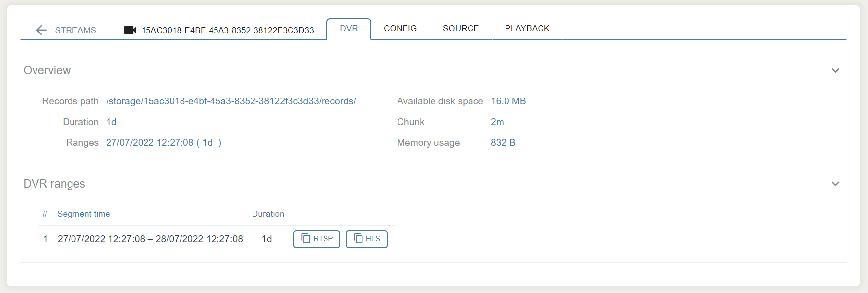Image resolution: width=868 pixels, height=293 pixels.
Task: Collapse the DVR ranges section chevron
Action: 835,184
